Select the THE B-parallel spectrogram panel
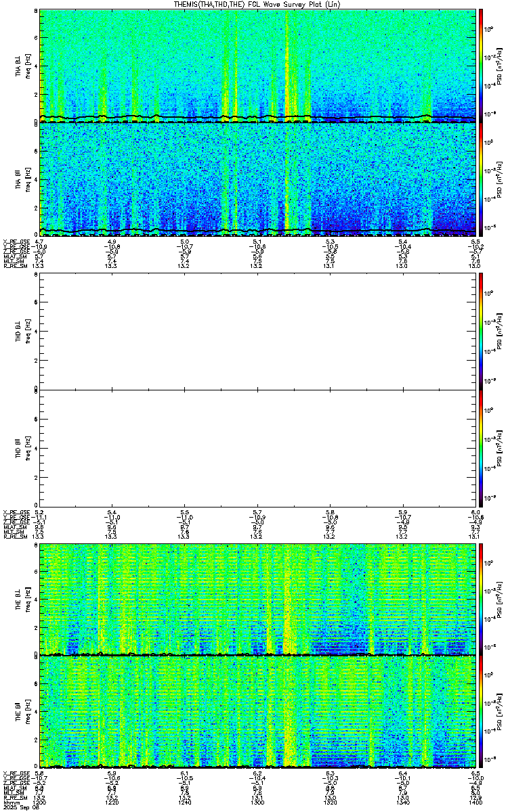This screenshot has height=812, width=508. pos(257,712)
